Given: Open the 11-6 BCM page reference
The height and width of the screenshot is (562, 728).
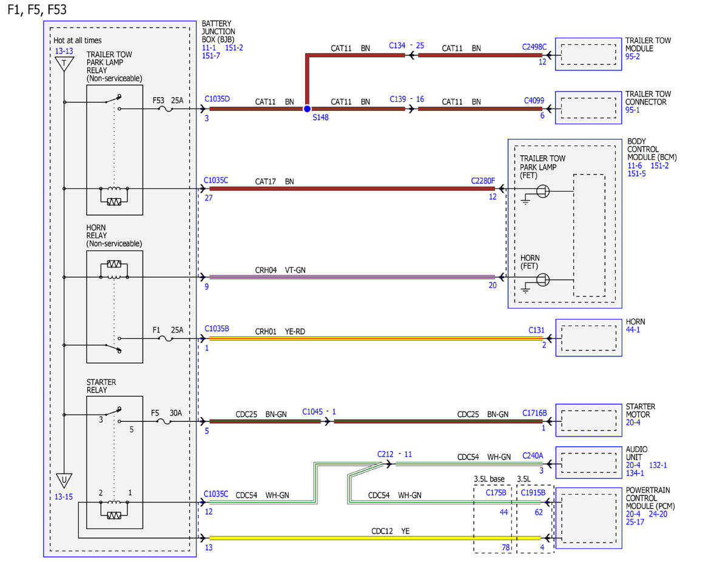Looking at the screenshot, I should click(636, 166).
